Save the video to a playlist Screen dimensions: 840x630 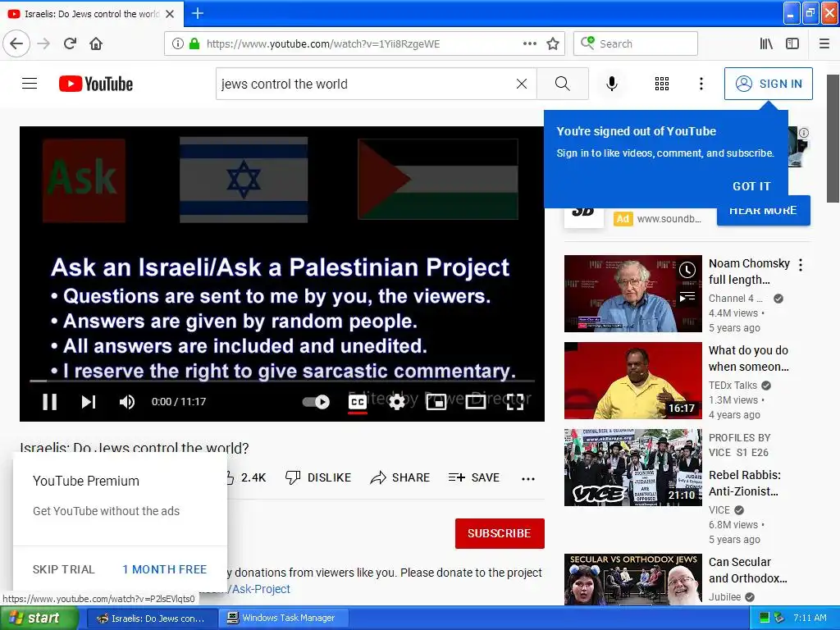(474, 478)
